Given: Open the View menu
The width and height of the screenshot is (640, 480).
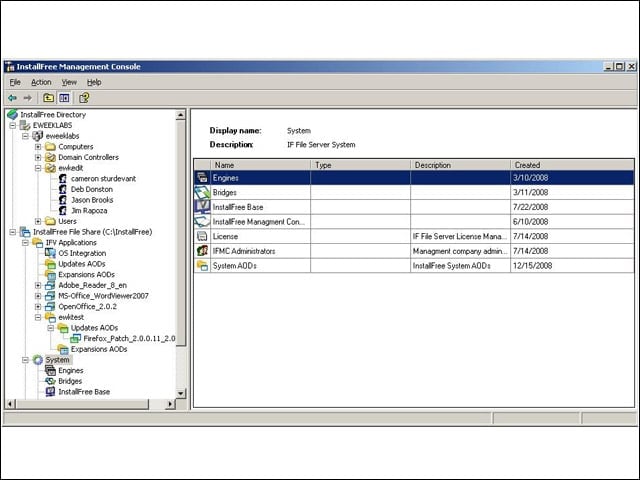Looking at the screenshot, I should (69, 82).
